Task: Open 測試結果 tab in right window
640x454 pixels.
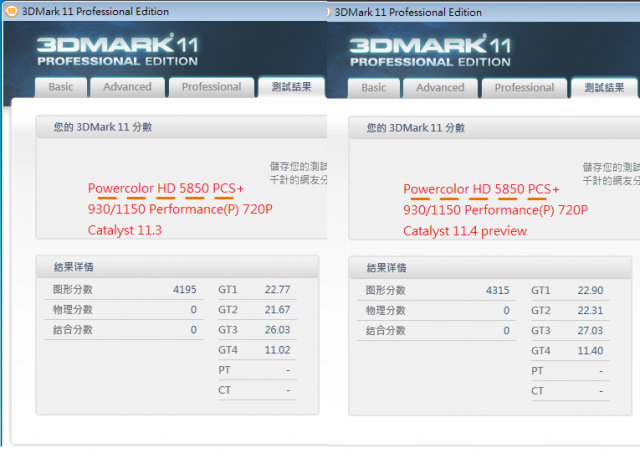Action: coord(604,88)
